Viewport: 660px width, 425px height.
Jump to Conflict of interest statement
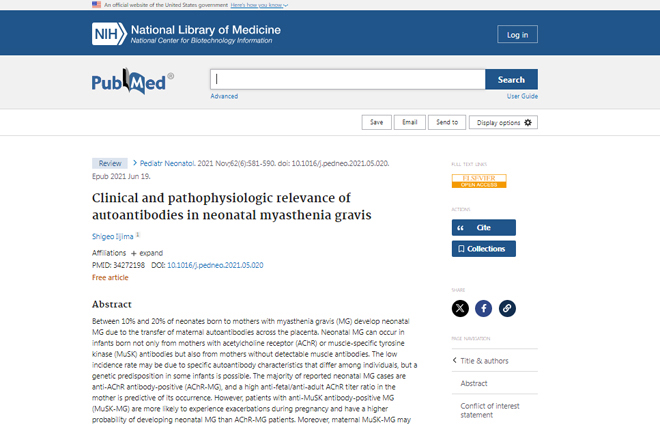point(490,410)
